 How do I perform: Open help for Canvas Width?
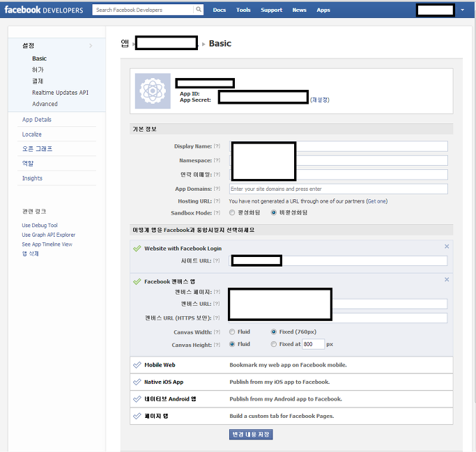coord(217,332)
